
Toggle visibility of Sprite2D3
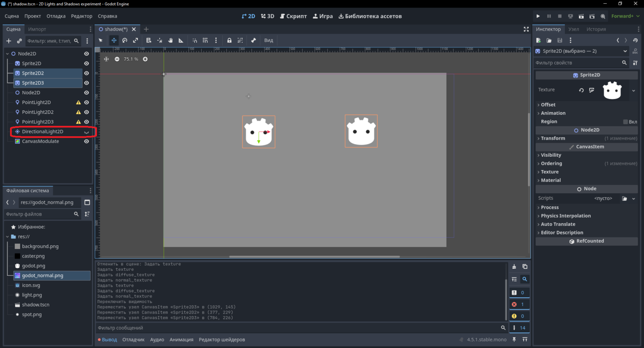[86, 83]
